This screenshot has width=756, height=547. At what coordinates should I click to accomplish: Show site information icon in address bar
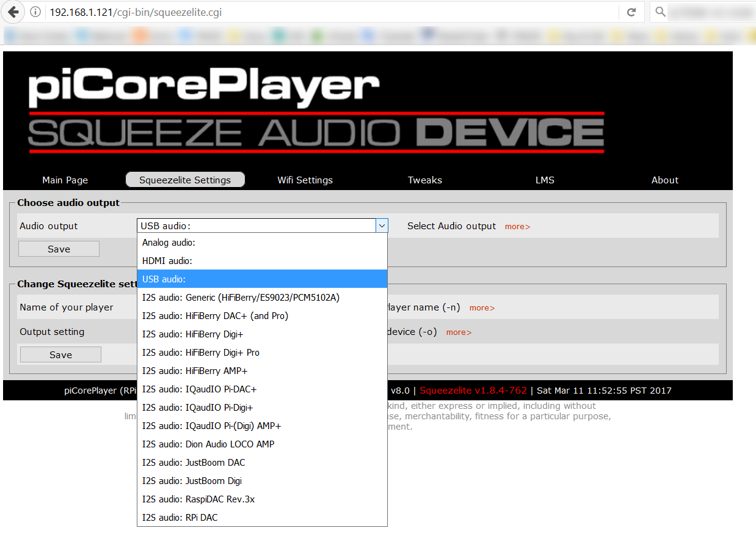tap(35, 12)
